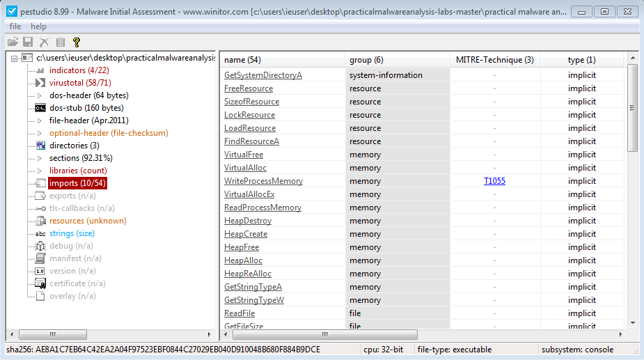Click the certificate icon in tree
The width and height of the screenshot is (644, 360).
click(40, 283)
